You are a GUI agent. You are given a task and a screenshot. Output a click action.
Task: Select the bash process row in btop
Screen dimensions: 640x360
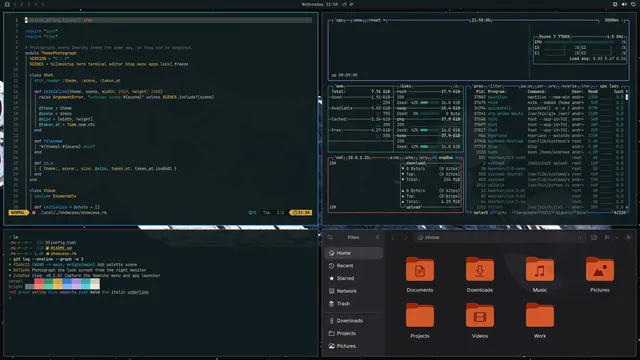pyautogui.click(x=549, y=152)
